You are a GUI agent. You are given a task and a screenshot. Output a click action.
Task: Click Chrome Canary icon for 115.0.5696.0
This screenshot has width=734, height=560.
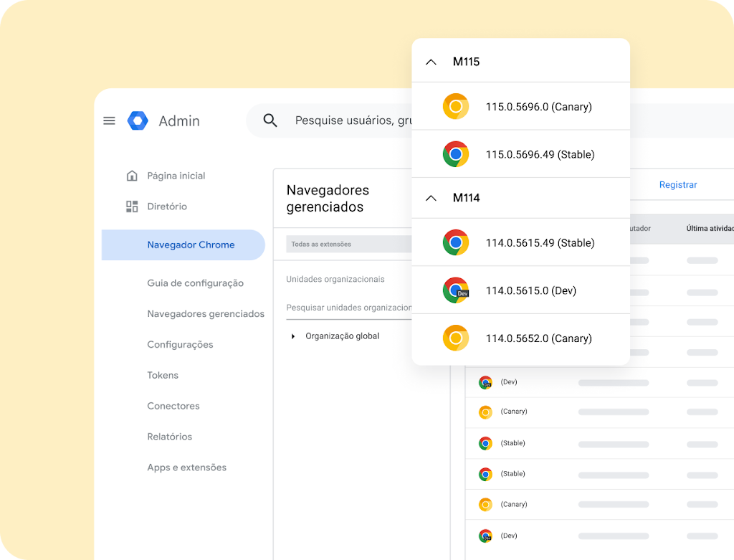[455, 107]
